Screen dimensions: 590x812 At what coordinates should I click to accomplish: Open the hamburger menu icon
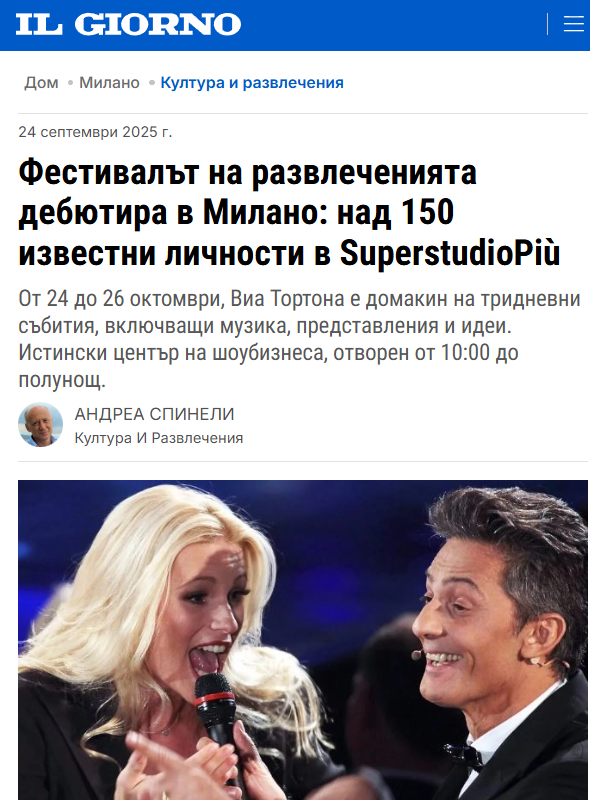[573, 24]
